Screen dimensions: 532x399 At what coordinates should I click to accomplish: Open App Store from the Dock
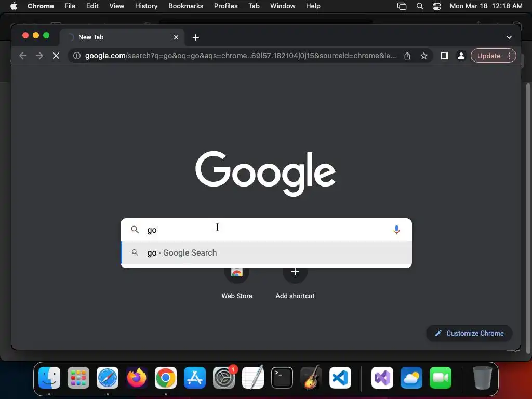tap(195, 378)
